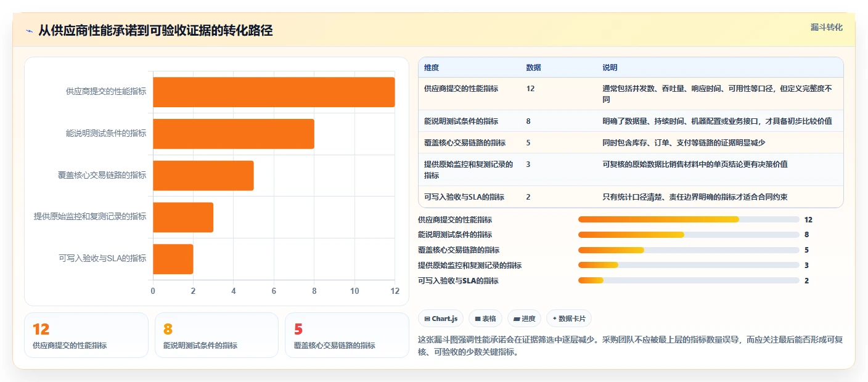
Task: Select the Chart.js chip
Action: click(x=441, y=319)
